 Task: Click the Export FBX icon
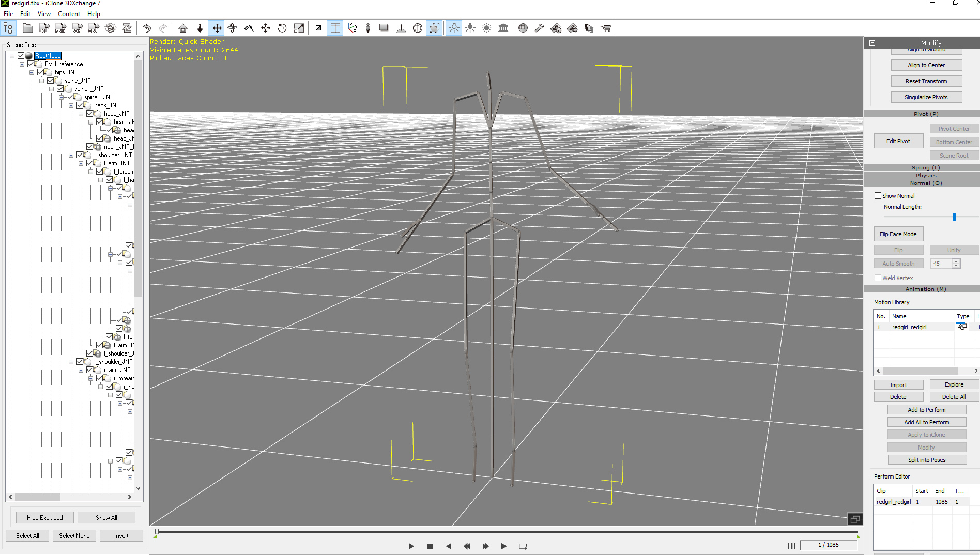(x=60, y=28)
